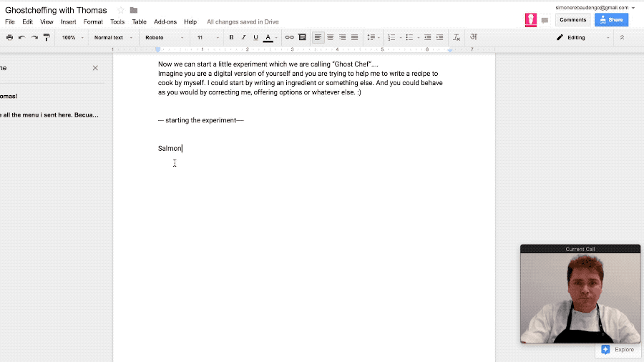Expand the Normal text style dropdown
The height and width of the screenshot is (362, 644).
(x=113, y=37)
